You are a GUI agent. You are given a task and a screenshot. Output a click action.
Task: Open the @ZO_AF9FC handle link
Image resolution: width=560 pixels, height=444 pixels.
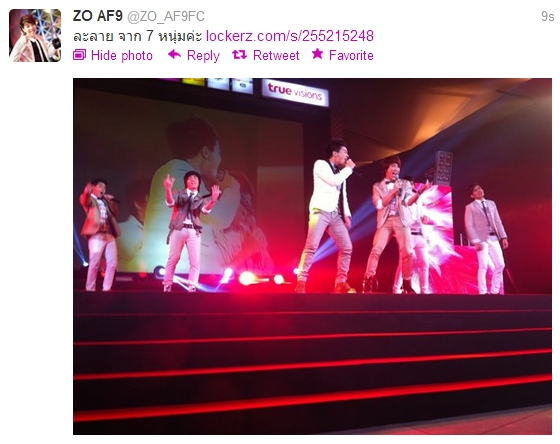point(166,16)
